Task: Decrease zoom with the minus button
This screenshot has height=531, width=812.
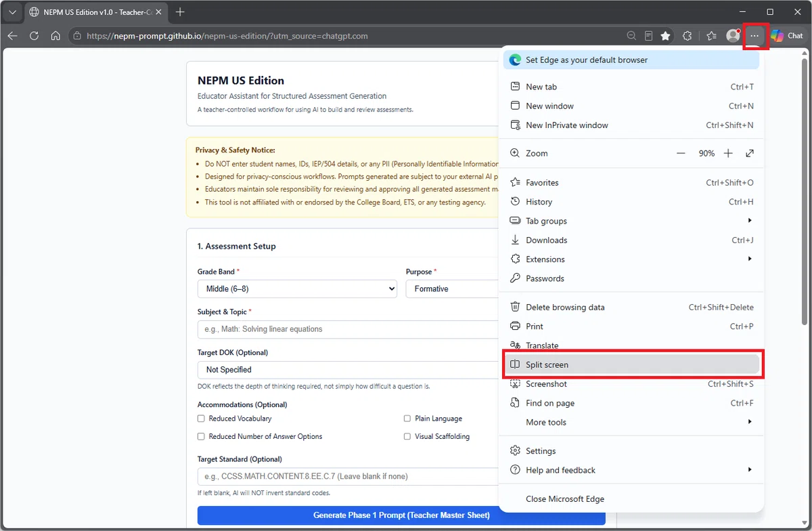Action: 681,154
